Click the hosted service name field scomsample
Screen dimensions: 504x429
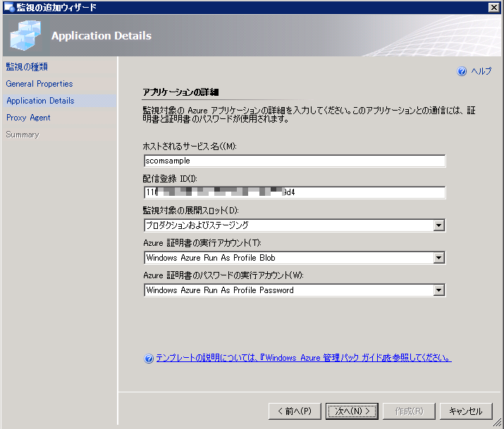point(295,161)
